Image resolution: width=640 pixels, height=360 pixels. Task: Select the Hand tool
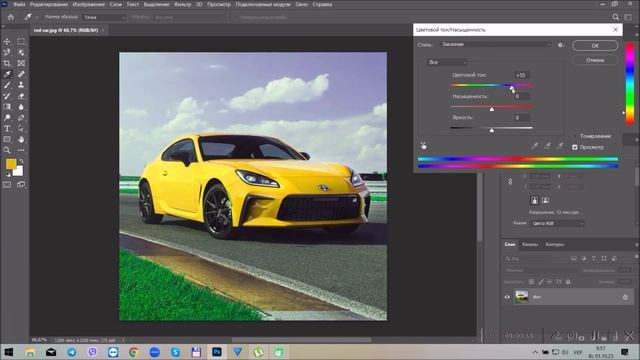click(x=21, y=140)
